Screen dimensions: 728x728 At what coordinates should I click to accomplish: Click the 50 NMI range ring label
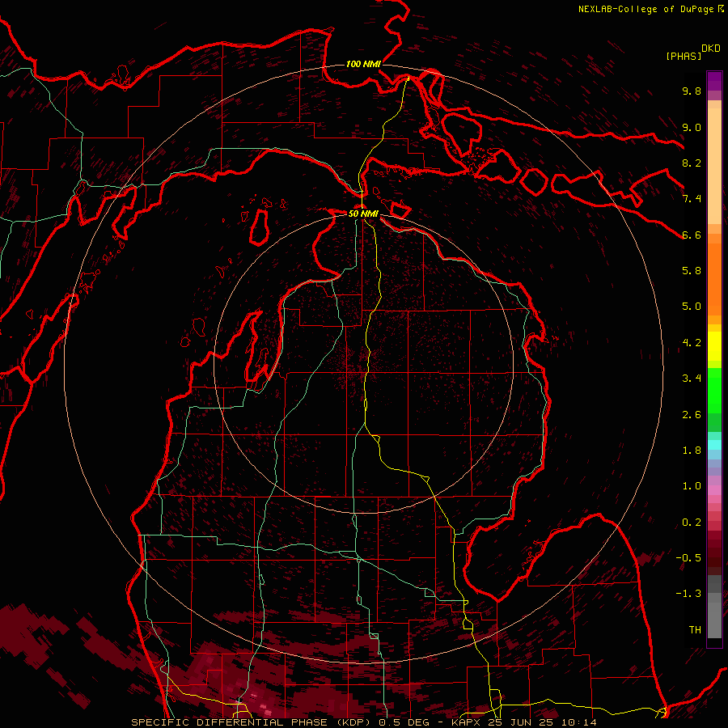point(363,214)
